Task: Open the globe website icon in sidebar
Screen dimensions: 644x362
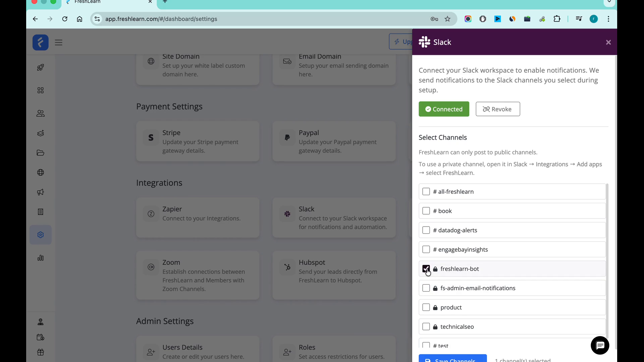Action: coord(41,172)
